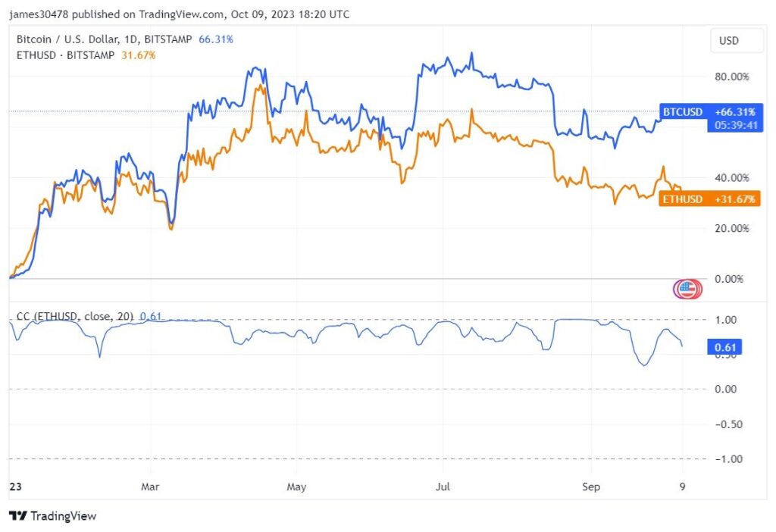Click the TradingView logo icon
This screenshot has width=776, height=532.
point(18,516)
